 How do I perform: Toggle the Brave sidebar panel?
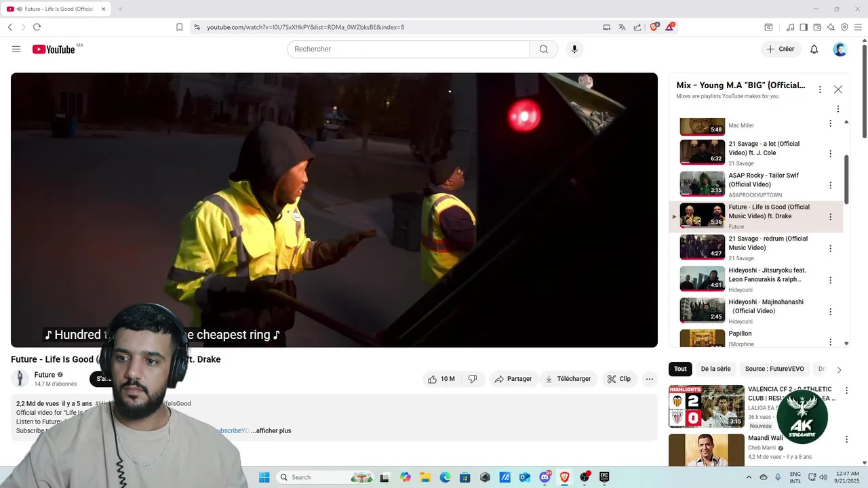pyautogui.click(x=804, y=27)
